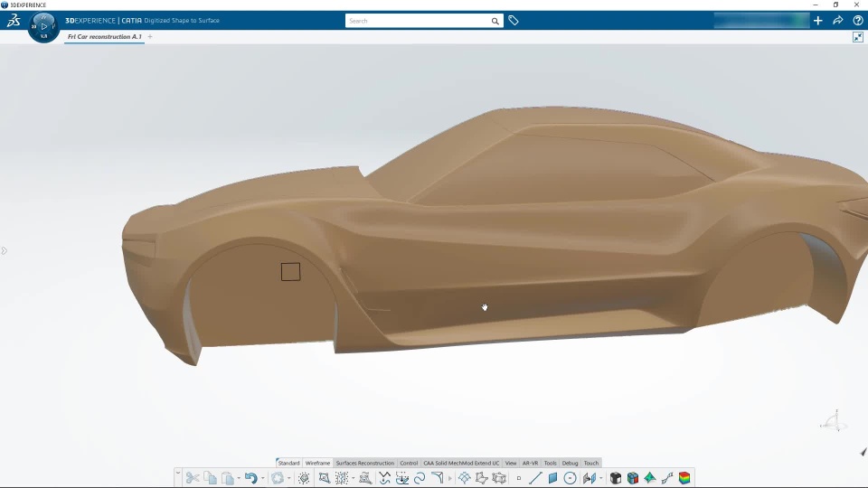Open the Tools tab
The width and height of the screenshot is (868, 488).
551,463
